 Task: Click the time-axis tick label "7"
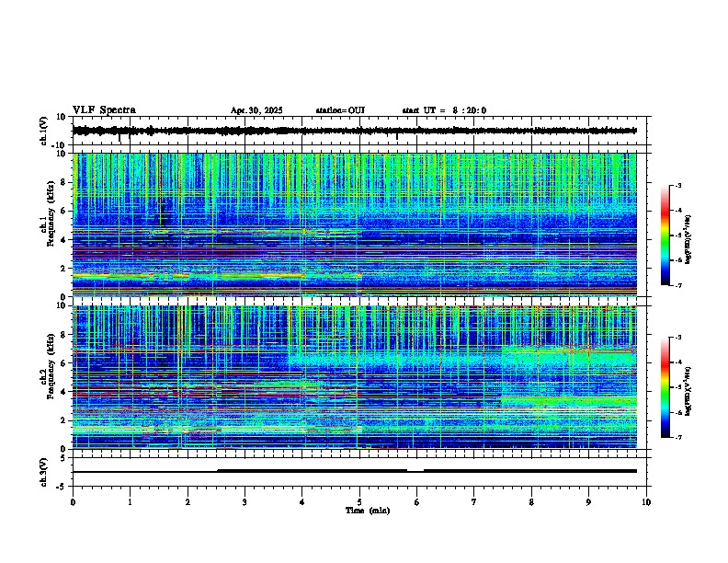pos(474,502)
